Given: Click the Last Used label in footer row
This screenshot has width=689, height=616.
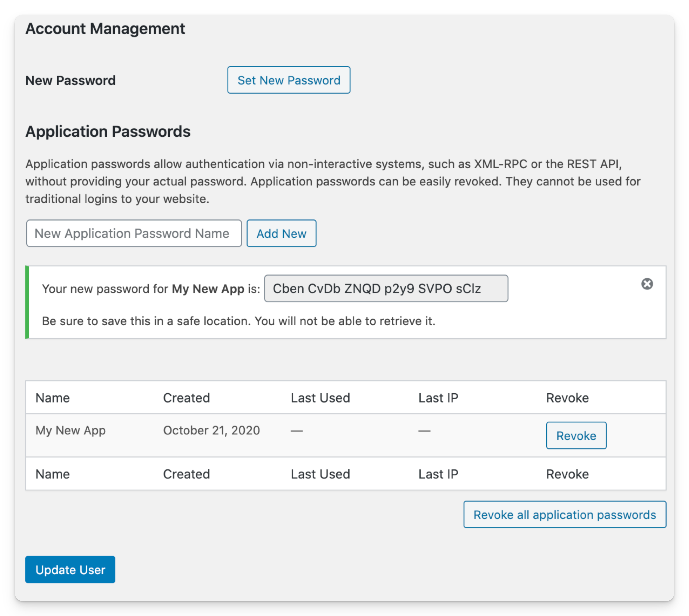Looking at the screenshot, I should 320,474.
